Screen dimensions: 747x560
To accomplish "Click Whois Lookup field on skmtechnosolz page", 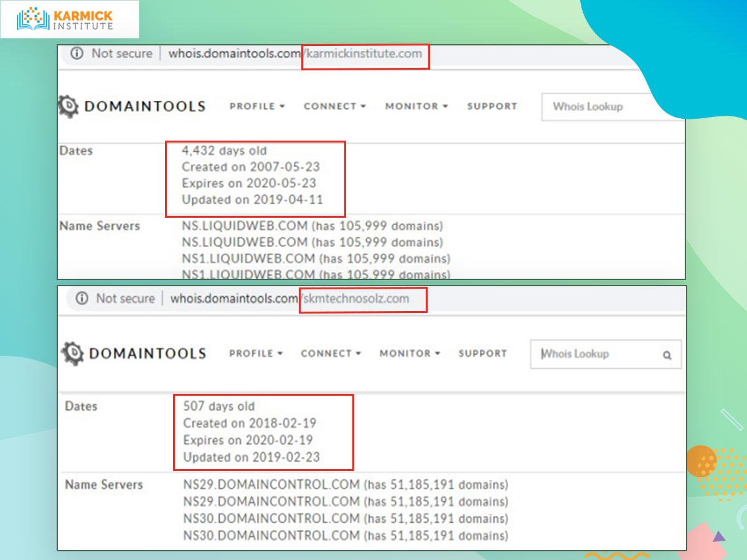I will click(598, 354).
